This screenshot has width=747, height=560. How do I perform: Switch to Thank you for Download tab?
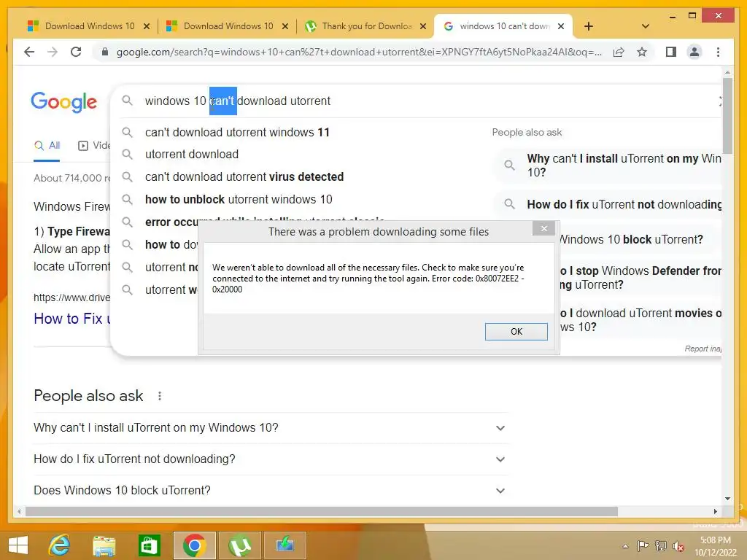[x=365, y=26]
